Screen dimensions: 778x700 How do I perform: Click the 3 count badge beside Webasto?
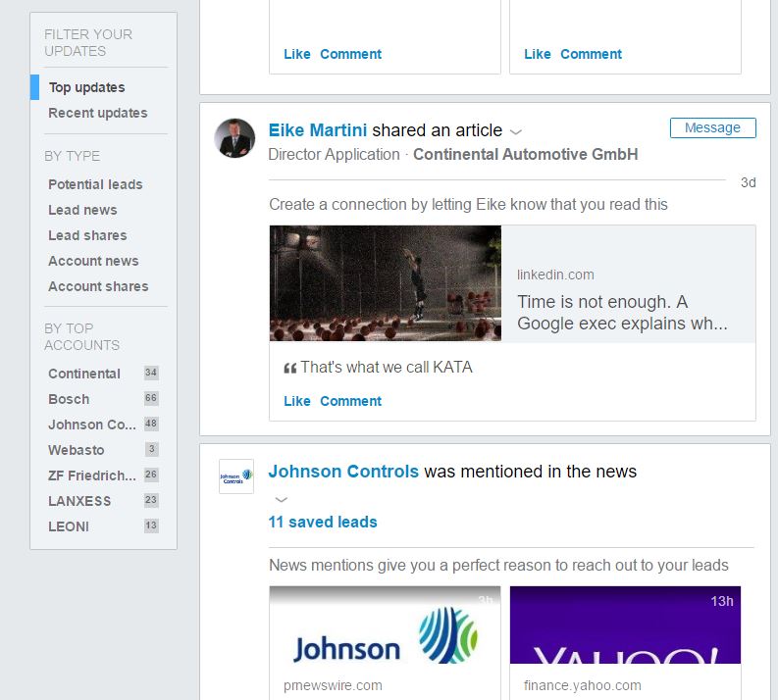[152, 449]
